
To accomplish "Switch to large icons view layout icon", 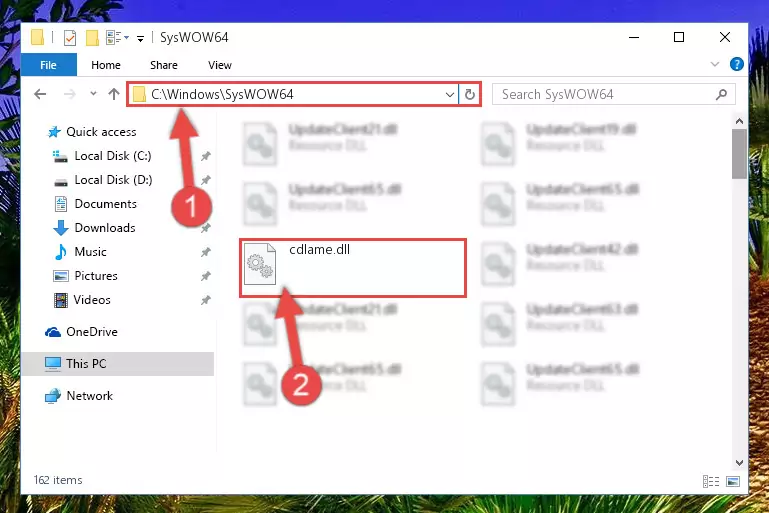I will [x=733, y=481].
